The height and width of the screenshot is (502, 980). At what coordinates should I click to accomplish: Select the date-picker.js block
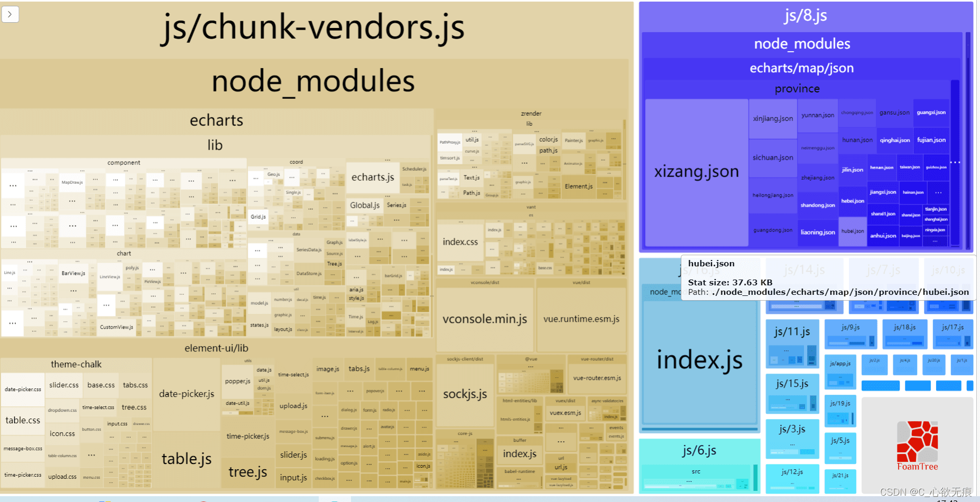click(187, 394)
